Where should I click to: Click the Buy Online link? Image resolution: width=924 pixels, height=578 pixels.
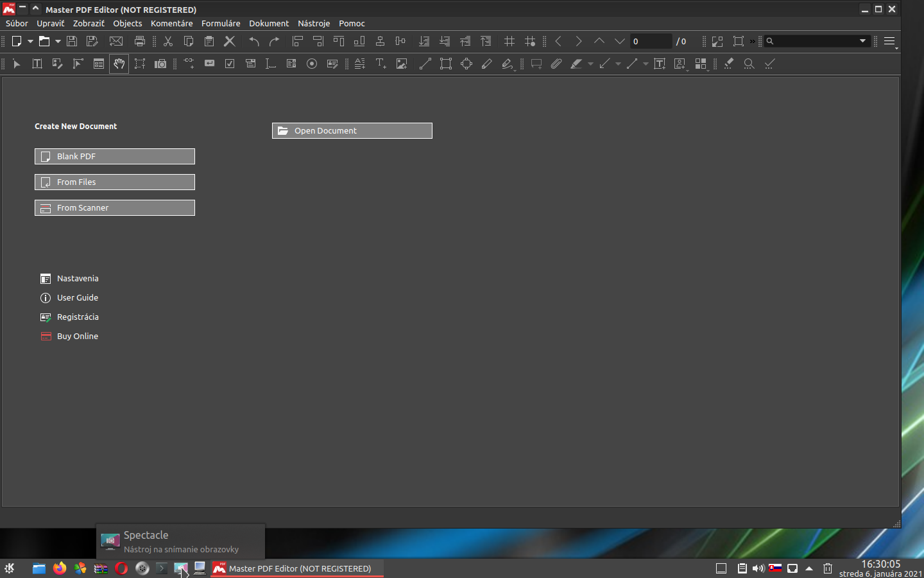click(x=69, y=337)
